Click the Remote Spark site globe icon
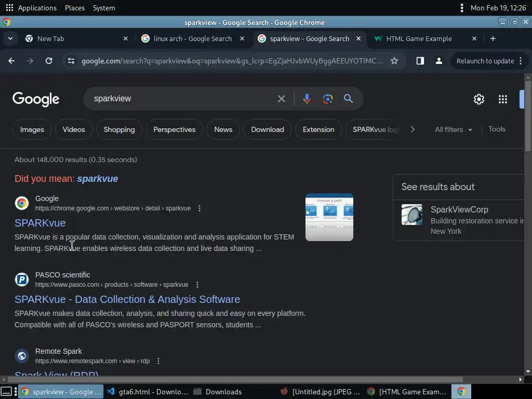 pos(22,355)
